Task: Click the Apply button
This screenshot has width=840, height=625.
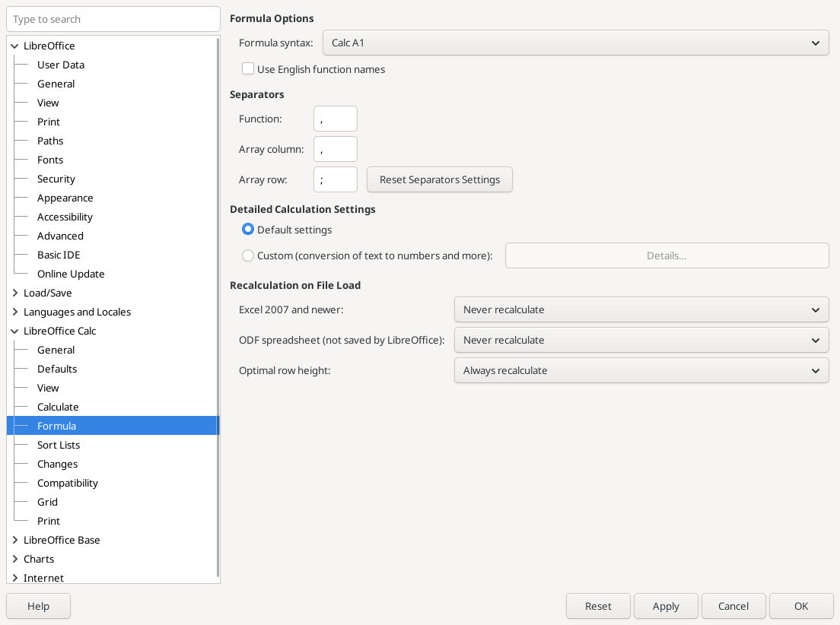Action: click(665, 606)
